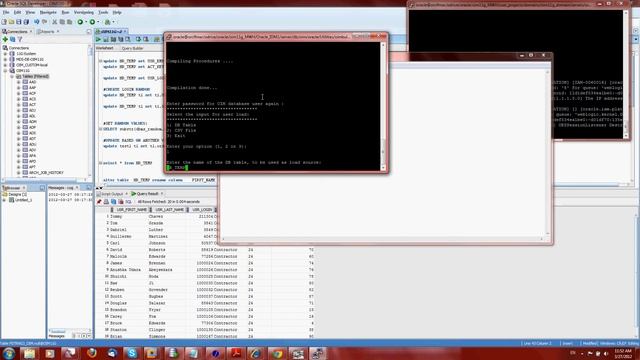Open the Windows Start orb
Screen dimensions: 640x360
[9, 353]
